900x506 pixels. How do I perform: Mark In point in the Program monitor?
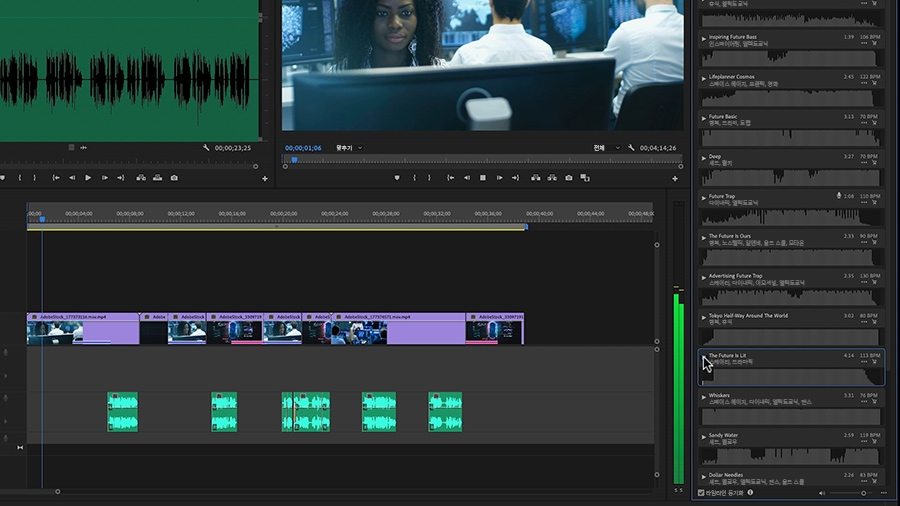[x=414, y=178]
